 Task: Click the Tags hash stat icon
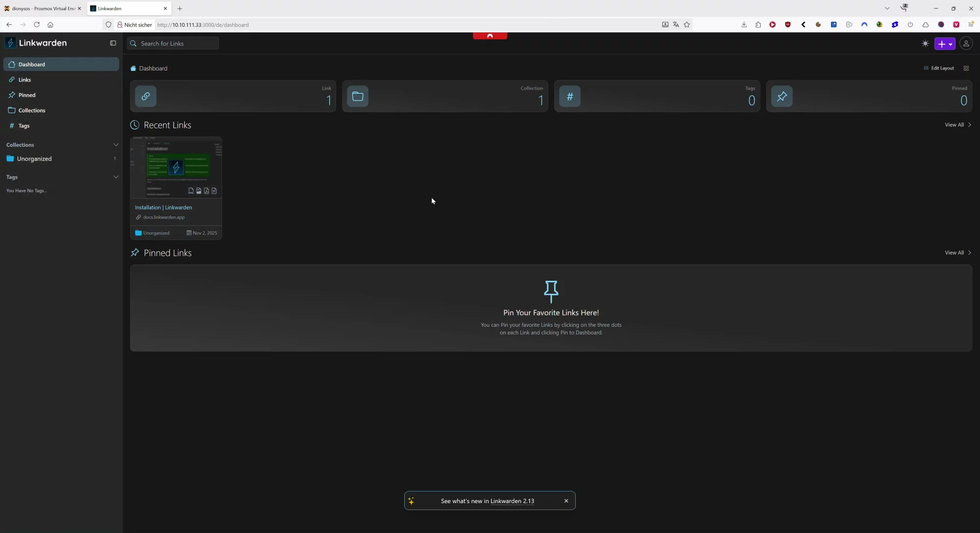[570, 96]
